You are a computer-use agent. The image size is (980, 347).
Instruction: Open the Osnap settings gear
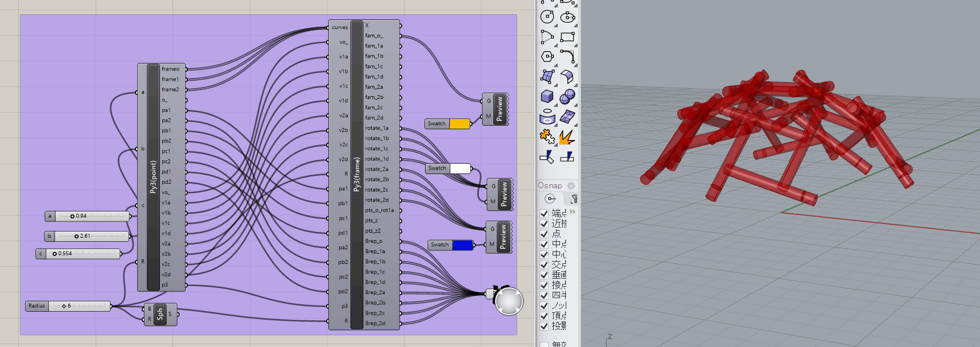(x=571, y=185)
